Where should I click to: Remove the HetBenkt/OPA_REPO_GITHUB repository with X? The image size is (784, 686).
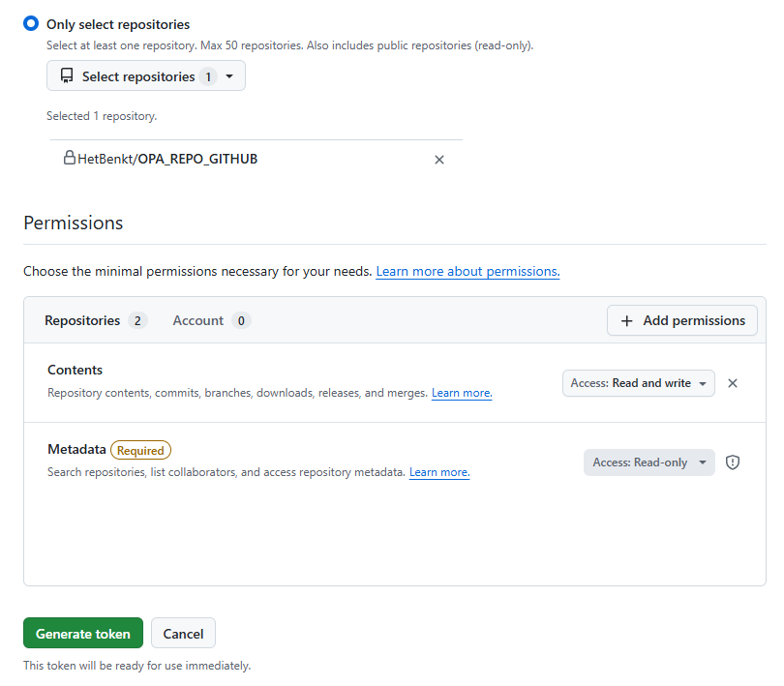coord(439,160)
